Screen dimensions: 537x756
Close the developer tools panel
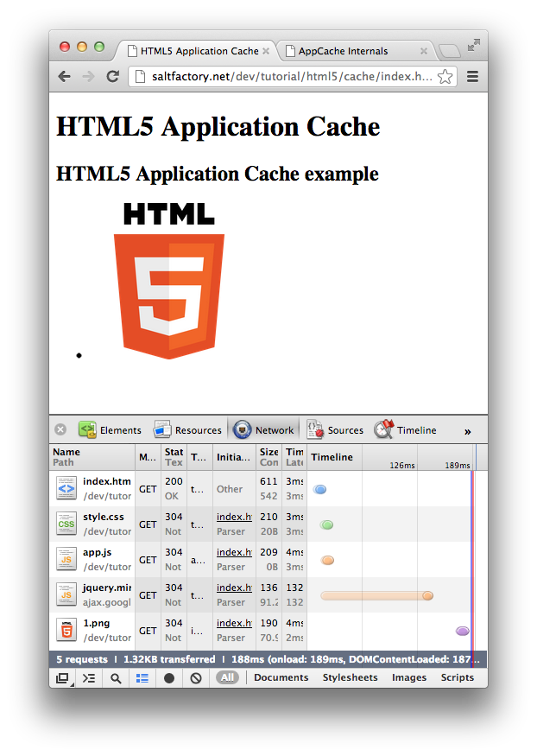[60, 429]
